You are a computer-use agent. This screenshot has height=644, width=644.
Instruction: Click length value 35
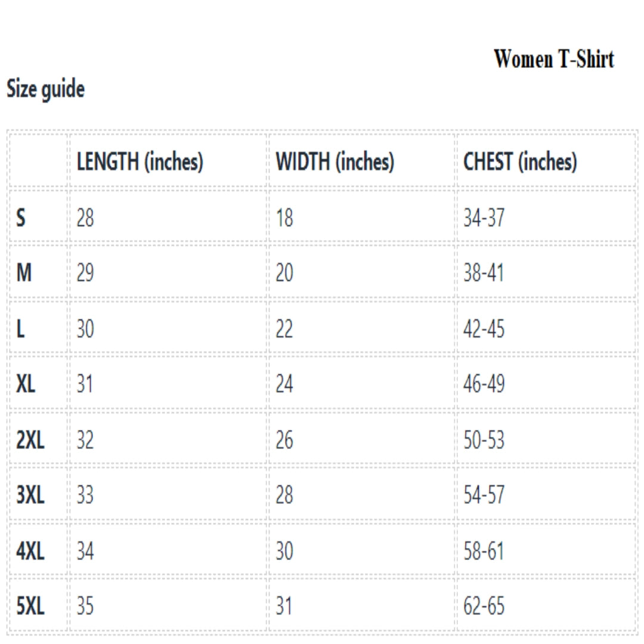click(85, 606)
